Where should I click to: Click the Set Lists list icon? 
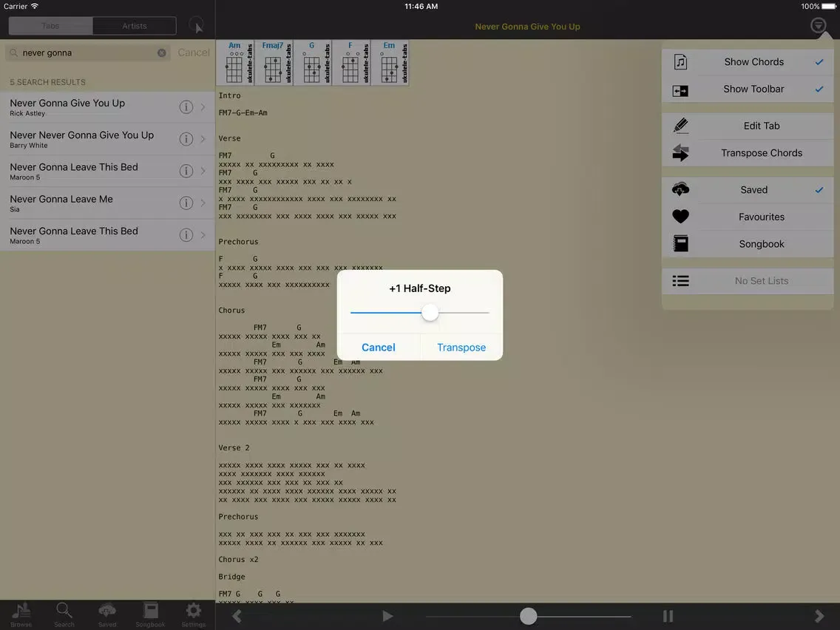[681, 281]
